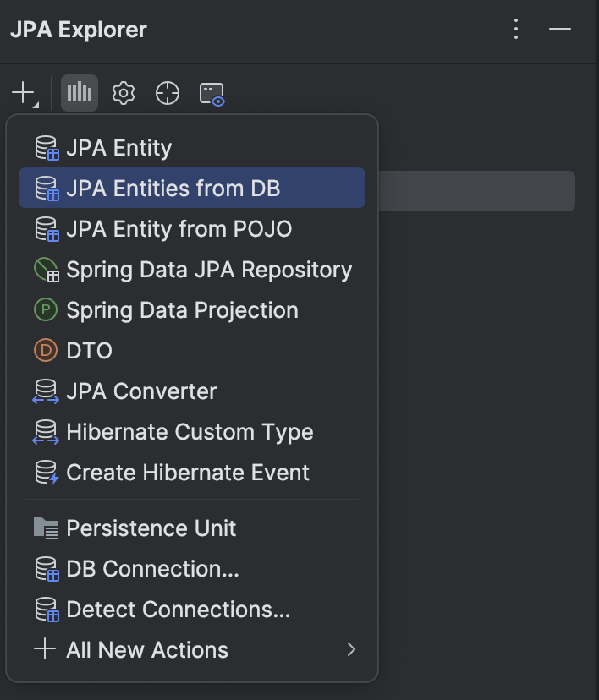Run Detect Connections...
Screen dimensions: 599x700
pyautogui.click(x=192, y=610)
